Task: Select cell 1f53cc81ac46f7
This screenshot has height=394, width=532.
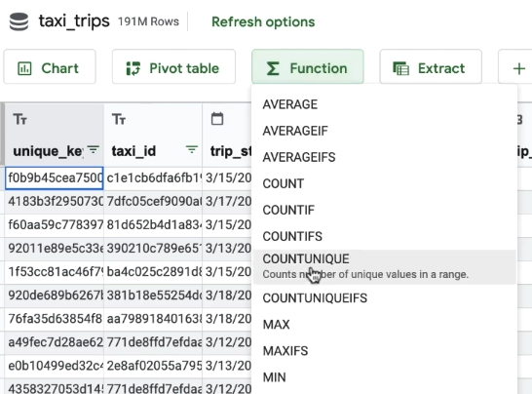Action: (55, 272)
